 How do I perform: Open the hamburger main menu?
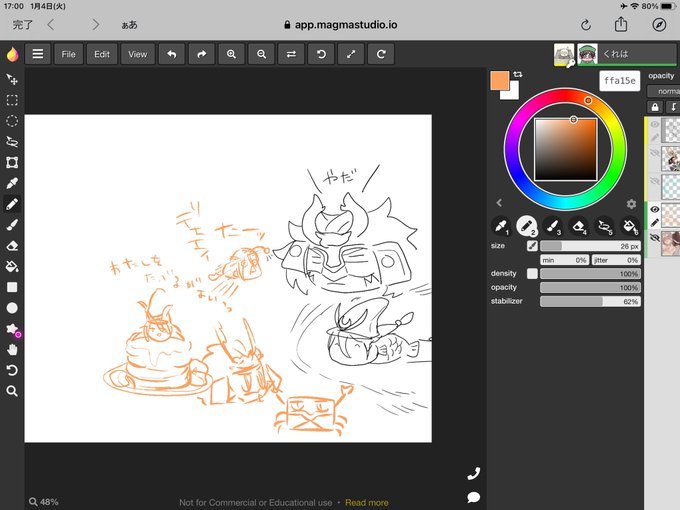[x=38, y=54]
